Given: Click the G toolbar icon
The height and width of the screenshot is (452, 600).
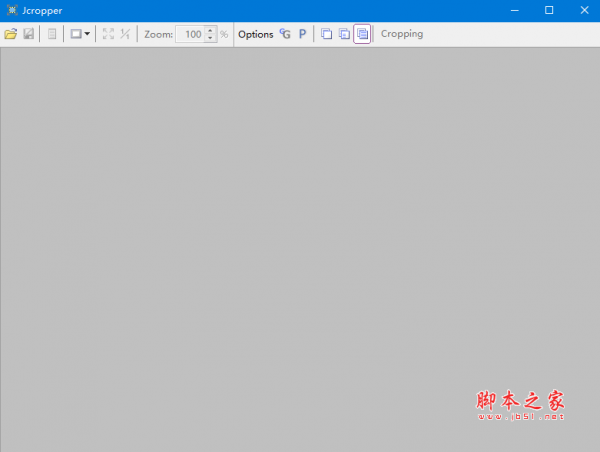Looking at the screenshot, I should [285, 34].
